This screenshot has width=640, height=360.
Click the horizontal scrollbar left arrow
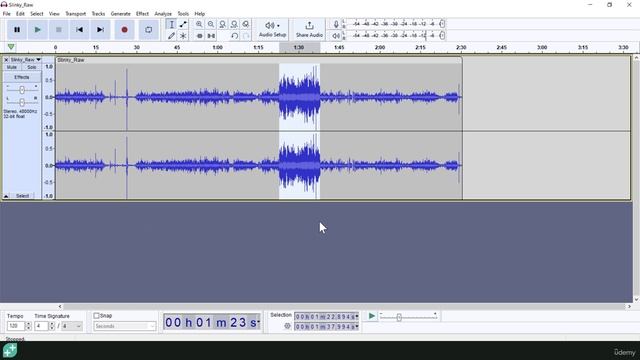pos(60,306)
